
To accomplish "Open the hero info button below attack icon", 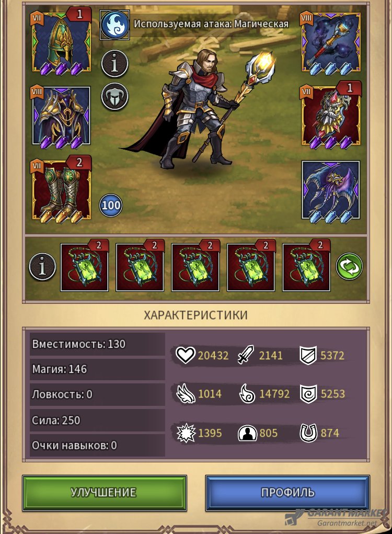I will click(114, 64).
